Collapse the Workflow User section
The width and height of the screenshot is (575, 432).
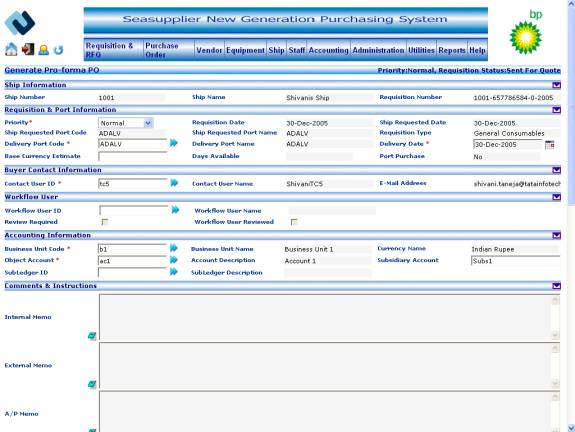(556, 197)
